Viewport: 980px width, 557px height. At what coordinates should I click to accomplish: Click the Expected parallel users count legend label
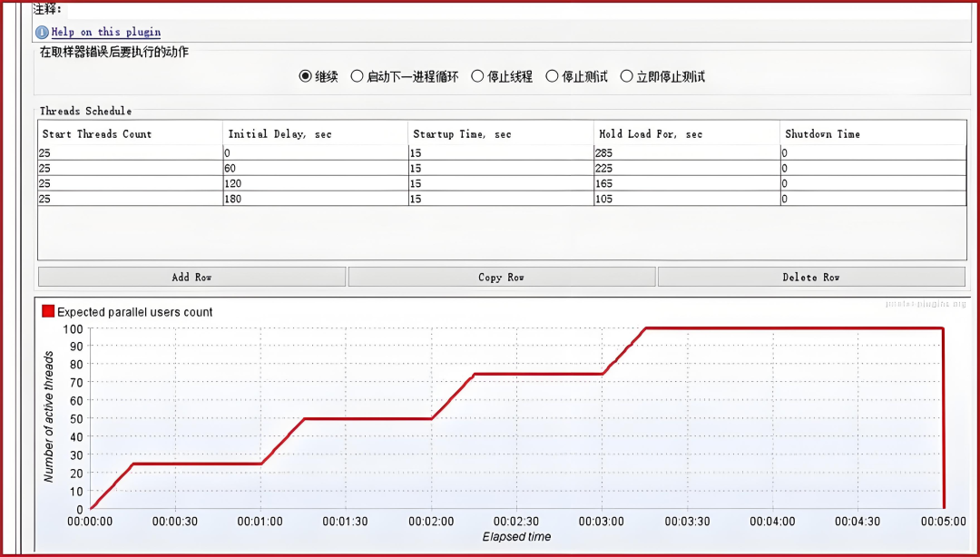click(x=134, y=312)
